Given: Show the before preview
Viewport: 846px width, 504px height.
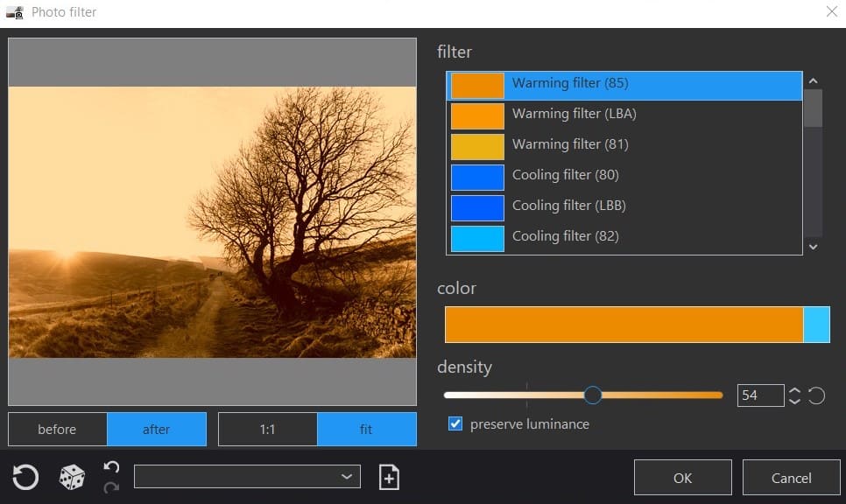Looking at the screenshot, I should tap(57, 429).
